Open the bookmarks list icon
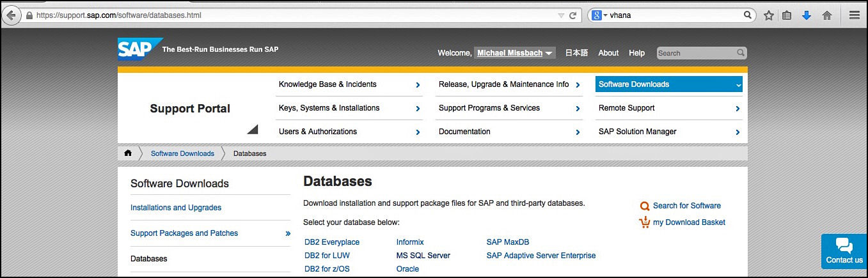The image size is (868, 278). pyautogui.click(x=787, y=15)
